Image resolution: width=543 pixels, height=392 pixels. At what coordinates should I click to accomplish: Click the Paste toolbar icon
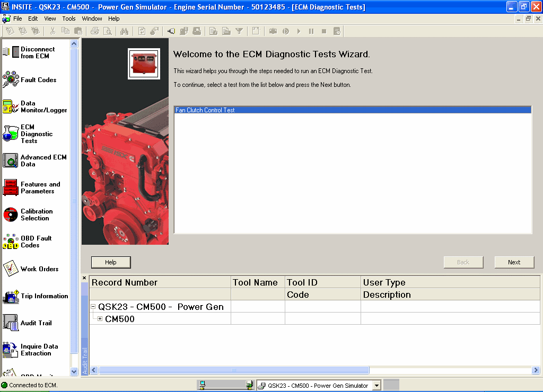78,31
